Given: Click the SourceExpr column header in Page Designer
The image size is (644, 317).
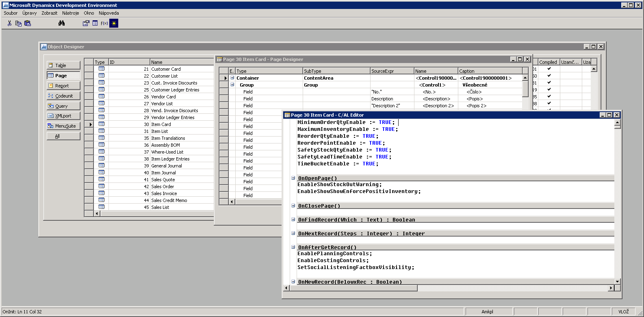Looking at the screenshot, I should pos(392,71).
